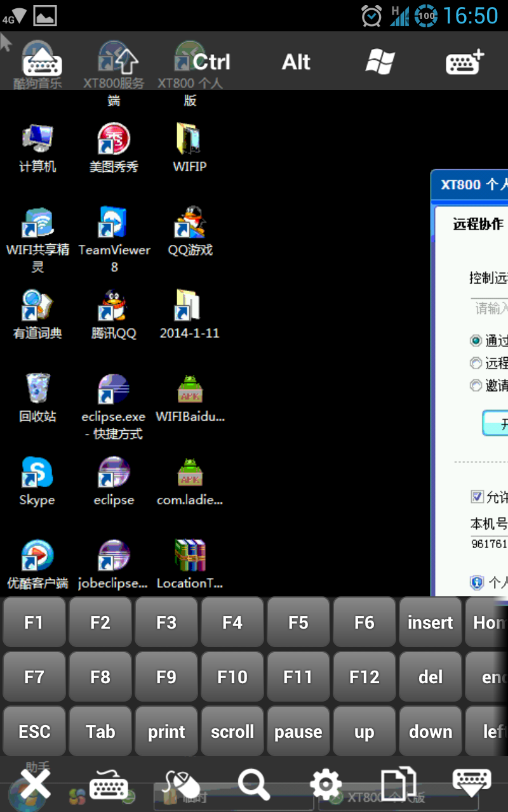The height and width of the screenshot is (812, 508).
Task: Select the 优酷客户端 shortcut
Action: 37,565
